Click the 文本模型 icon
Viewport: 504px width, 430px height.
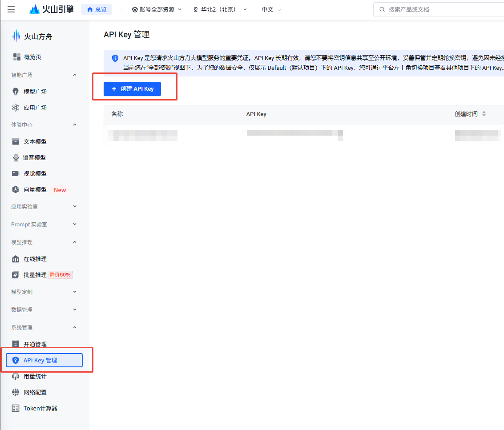(16, 141)
